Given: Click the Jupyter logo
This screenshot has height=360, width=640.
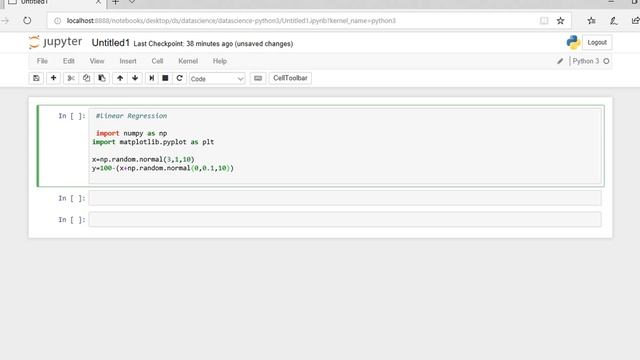Looking at the screenshot, I should click(56, 42).
